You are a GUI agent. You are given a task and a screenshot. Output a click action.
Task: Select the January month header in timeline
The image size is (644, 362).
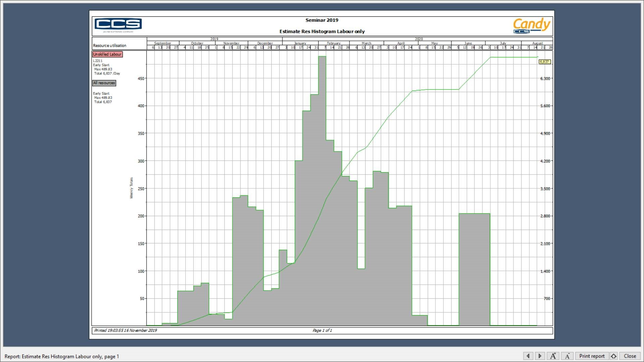[x=300, y=43]
